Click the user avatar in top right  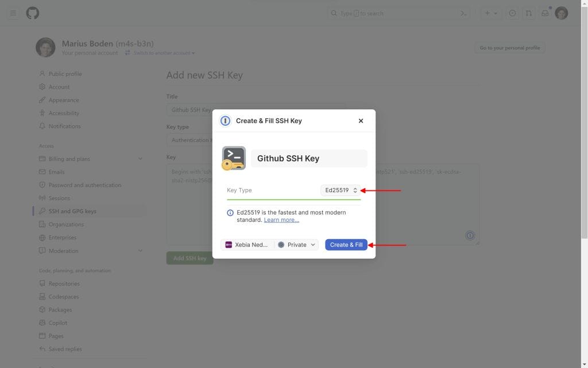pos(561,13)
